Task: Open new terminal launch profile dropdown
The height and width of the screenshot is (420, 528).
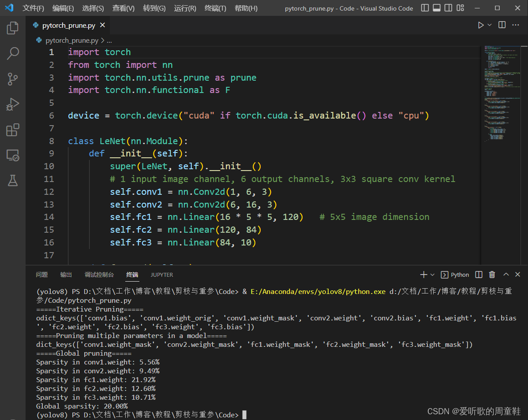Action: 432,275
